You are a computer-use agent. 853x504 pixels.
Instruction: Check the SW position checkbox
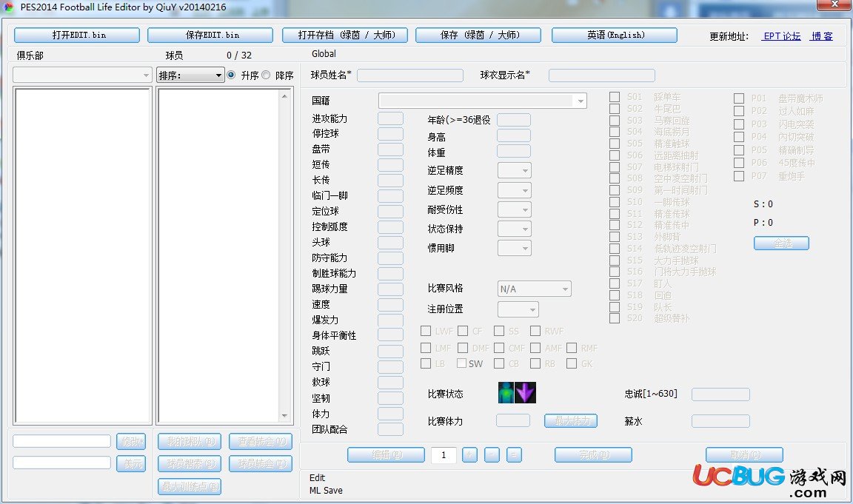pos(462,363)
